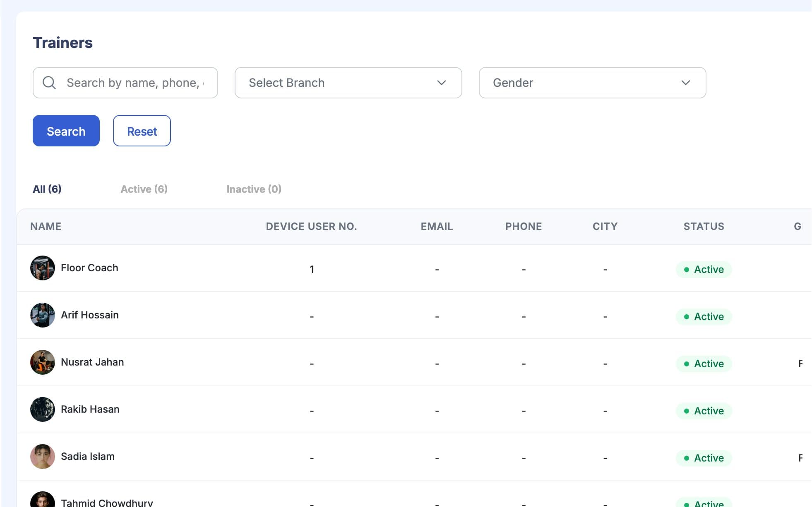Open the Select Branch dropdown
Screen dimensions: 812x507
pos(348,83)
